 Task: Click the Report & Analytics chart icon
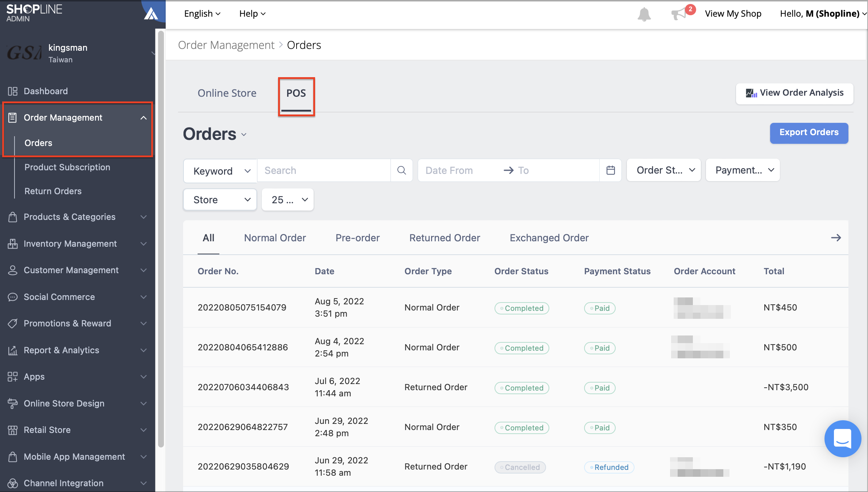[x=13, y=350]
